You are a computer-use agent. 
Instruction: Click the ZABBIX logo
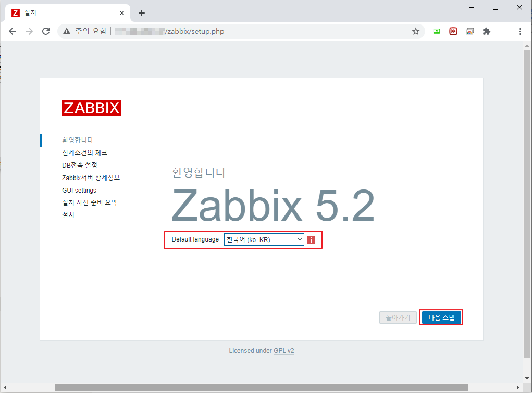92,108
